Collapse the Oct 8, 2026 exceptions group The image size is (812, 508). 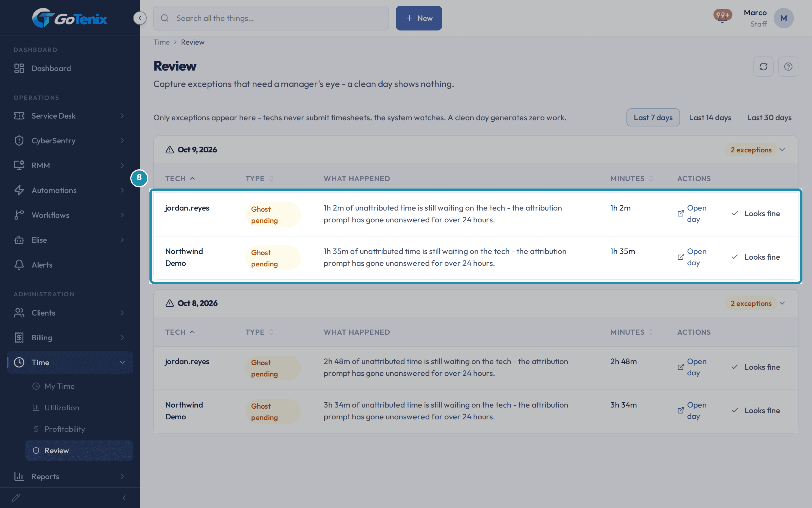(782, 303)
